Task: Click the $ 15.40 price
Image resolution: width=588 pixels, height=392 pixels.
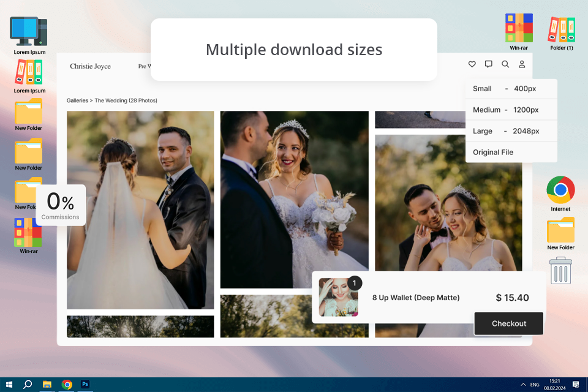Action: [x=512, y=298]
